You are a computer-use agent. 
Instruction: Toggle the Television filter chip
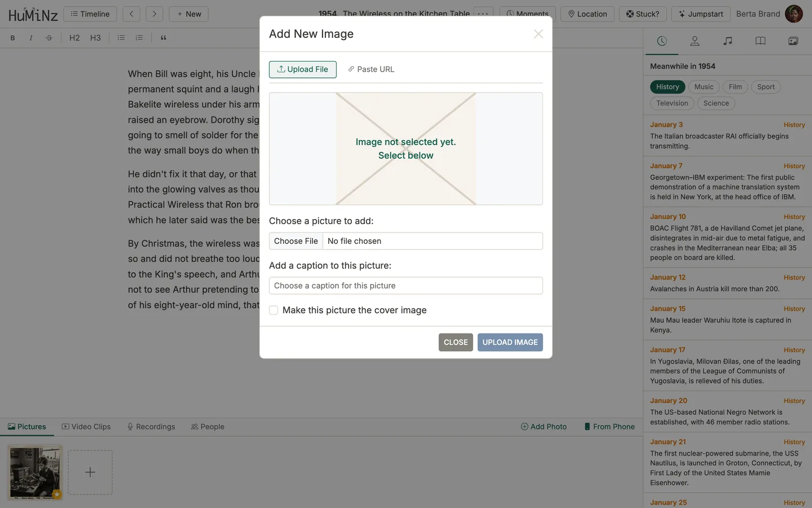coord(672,103)
